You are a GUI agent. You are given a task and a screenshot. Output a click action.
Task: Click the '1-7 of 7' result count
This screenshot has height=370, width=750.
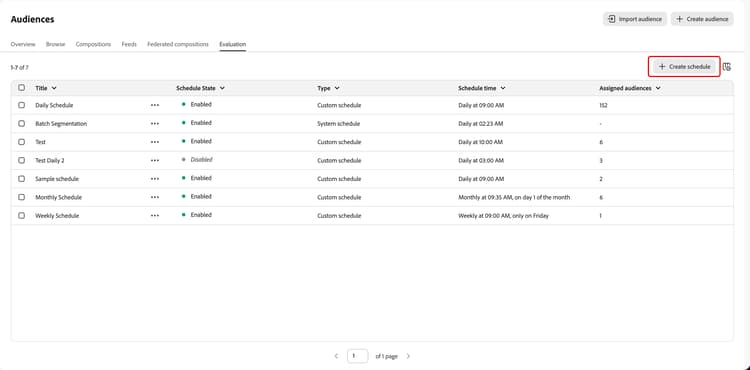(x=20, y=67)
